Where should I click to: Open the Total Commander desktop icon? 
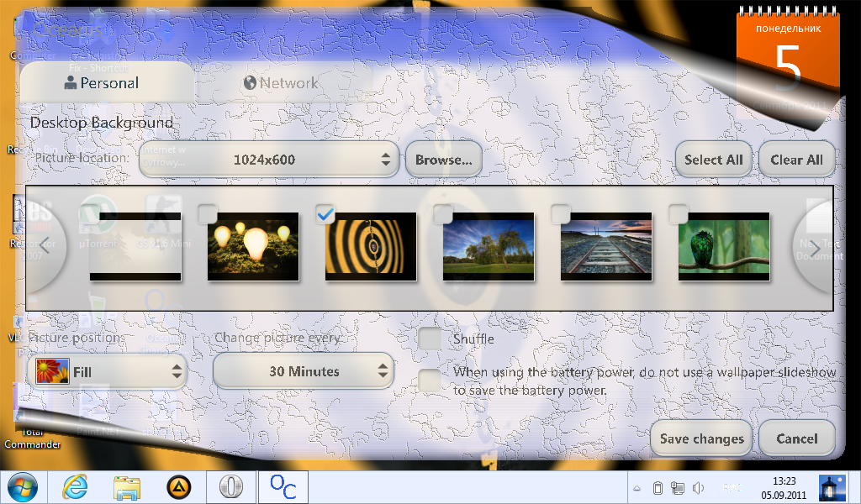tap(32, 417)
